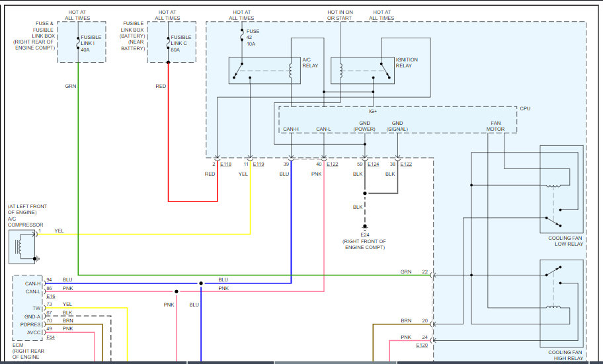Open the E120 connector link
The image size is (603, 364).
point(422,345)
